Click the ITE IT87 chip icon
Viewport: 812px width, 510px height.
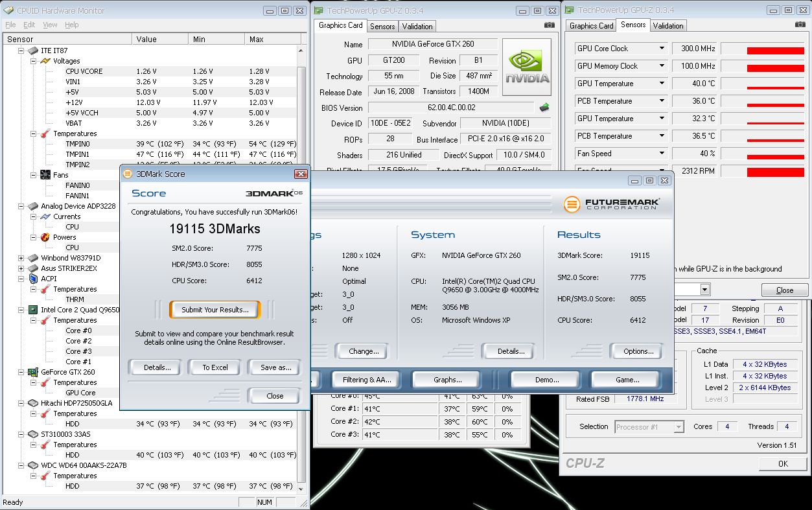(x=32, y=51)
